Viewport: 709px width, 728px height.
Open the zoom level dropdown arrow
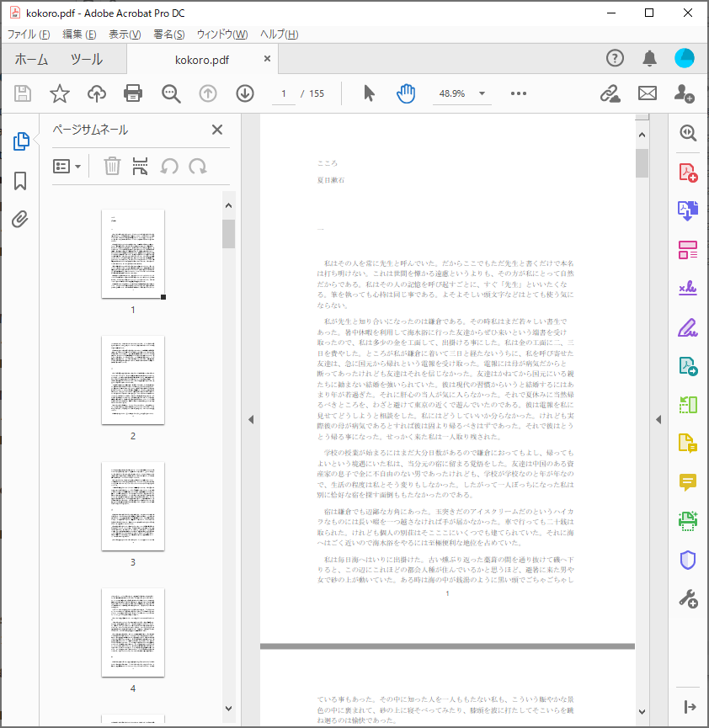click(x=482, y=93)
